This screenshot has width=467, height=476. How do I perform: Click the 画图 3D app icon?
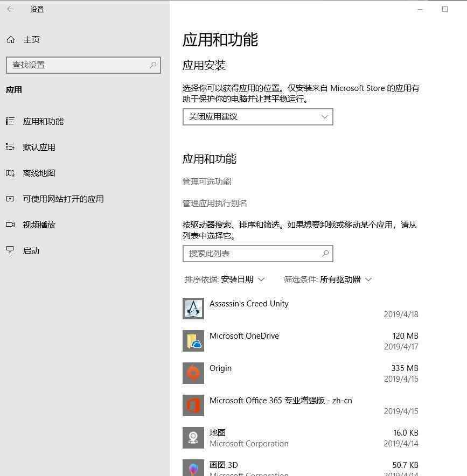tap(193, 468)
